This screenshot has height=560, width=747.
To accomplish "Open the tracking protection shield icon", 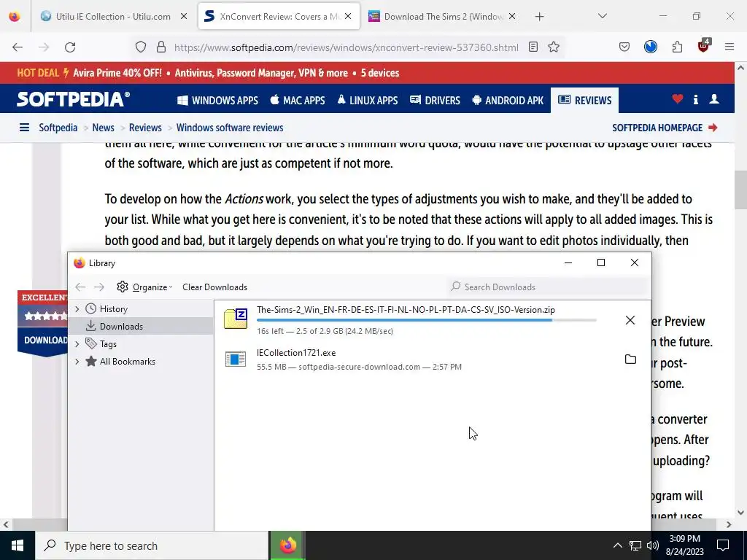I will click(x=141, y=47).
